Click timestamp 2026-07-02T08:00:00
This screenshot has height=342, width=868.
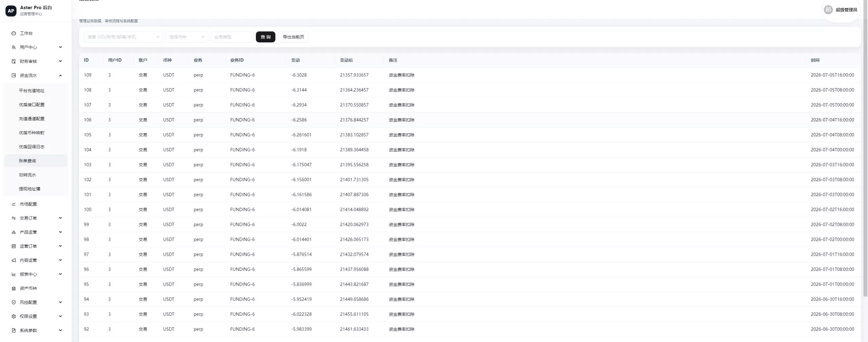click(x=832, y=224)
